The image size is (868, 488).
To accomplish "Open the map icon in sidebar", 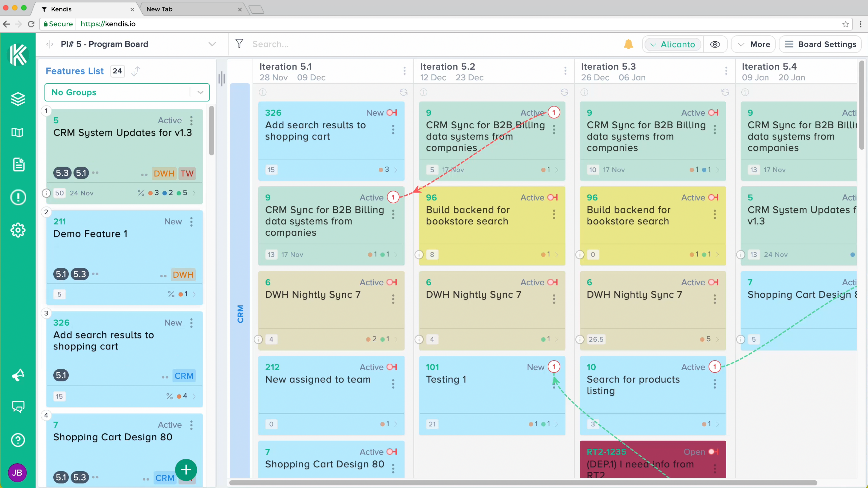I will coord(18,132).
